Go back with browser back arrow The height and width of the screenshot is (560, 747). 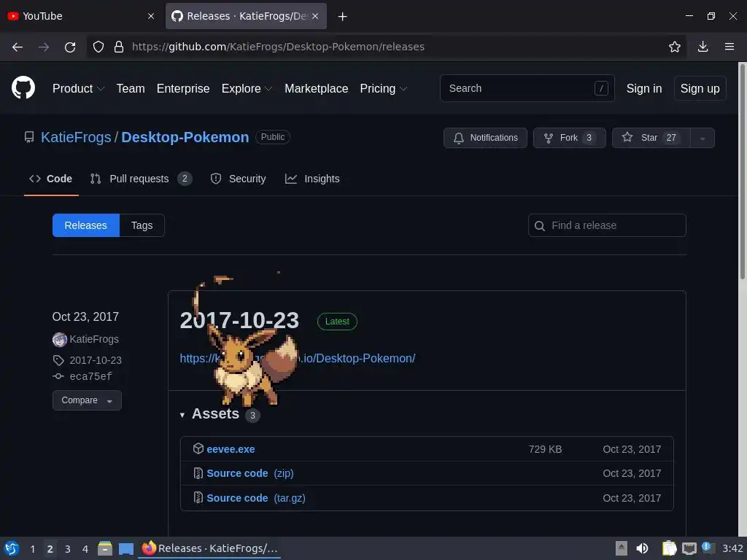[18, 47]
